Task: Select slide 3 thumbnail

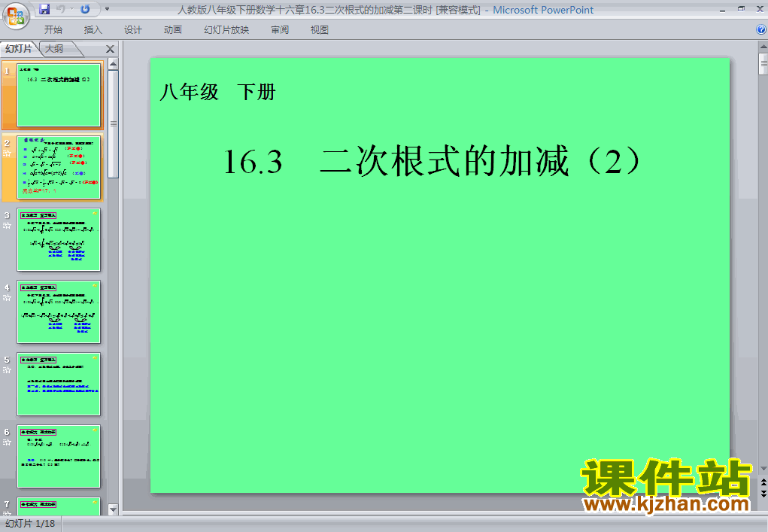Action: (59, 239)
